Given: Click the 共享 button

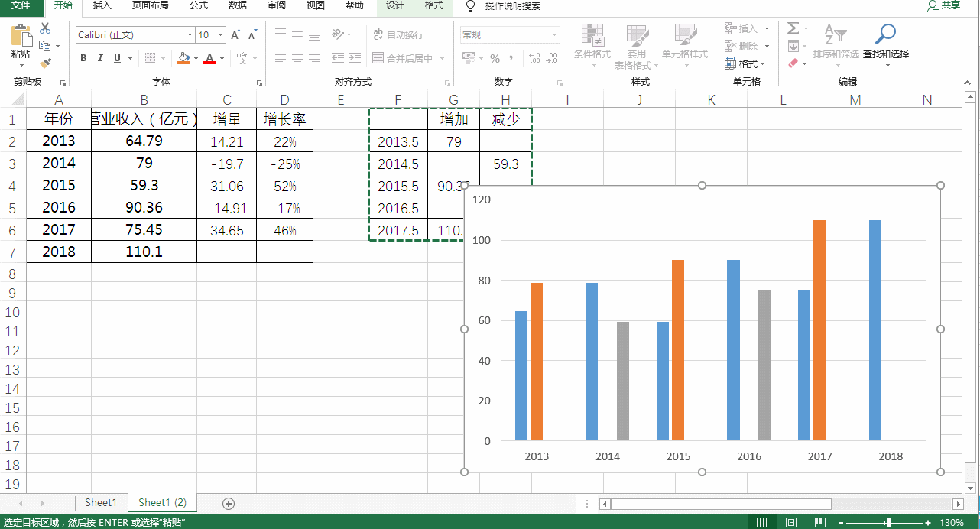Looking at the screenshot, I should pos(948,7).
